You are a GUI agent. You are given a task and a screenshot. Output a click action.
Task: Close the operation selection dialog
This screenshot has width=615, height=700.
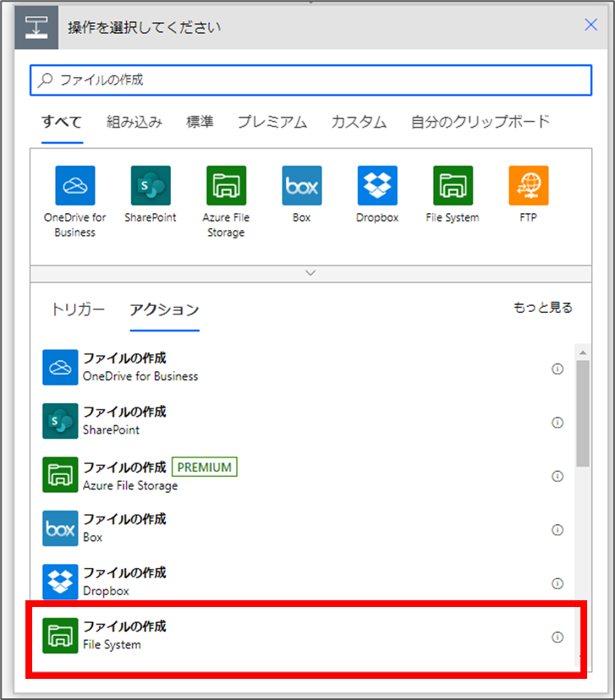(x=590, y=25)
